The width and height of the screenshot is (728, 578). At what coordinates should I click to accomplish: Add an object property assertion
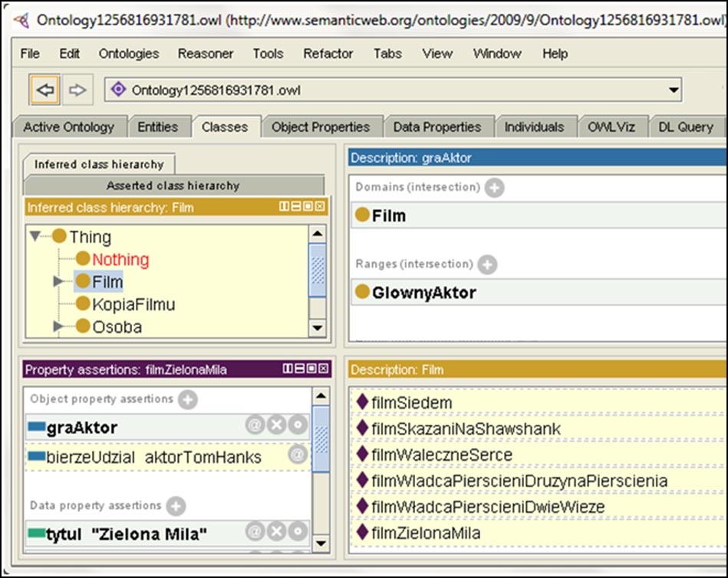pyautogui.click(x=188, y=399)
